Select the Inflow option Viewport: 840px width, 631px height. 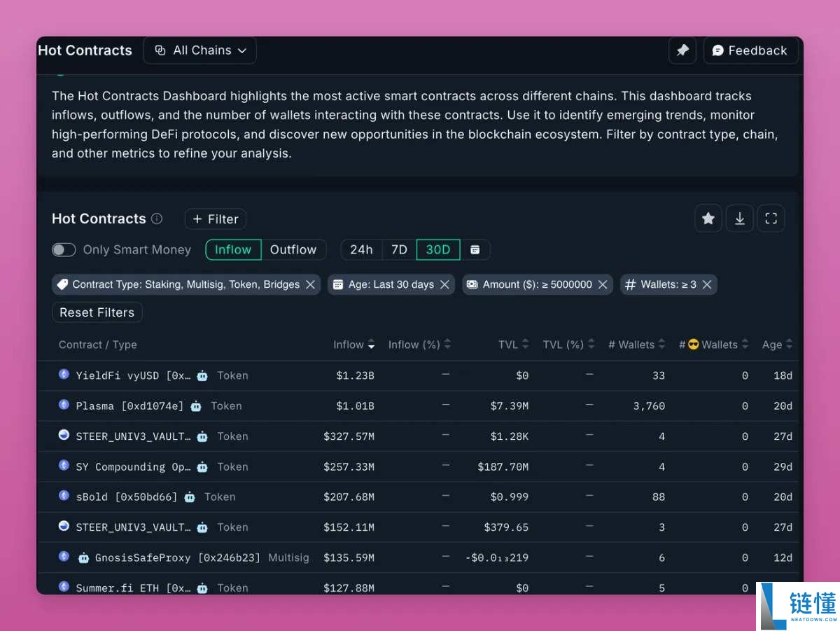233,250
